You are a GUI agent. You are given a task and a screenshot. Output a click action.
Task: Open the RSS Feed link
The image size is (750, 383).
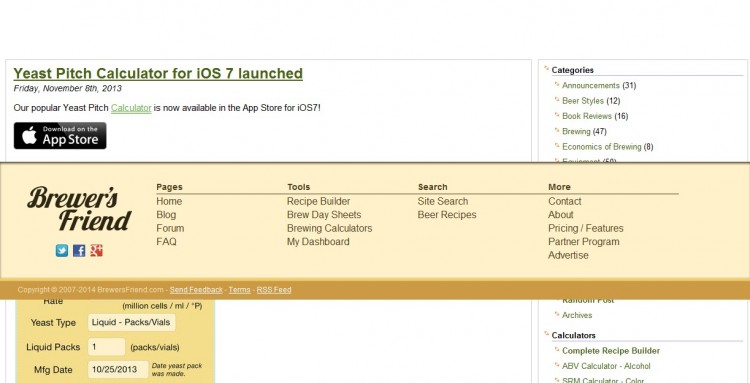pyautogui.click(x=274, y=290)
